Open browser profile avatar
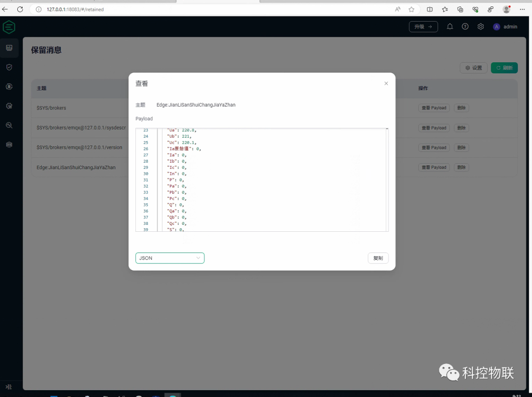Viewport: 532px width, 397px height. [x=506, y=9]
